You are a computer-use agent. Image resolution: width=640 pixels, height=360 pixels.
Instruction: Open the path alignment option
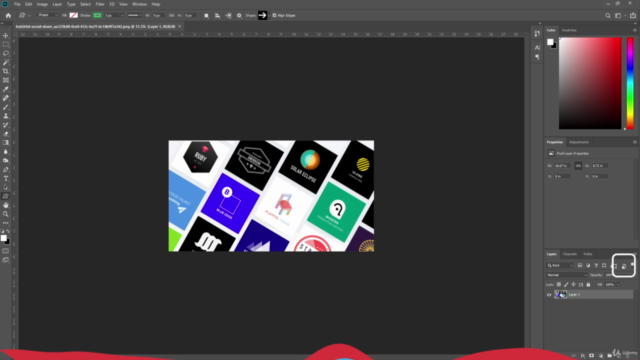pos(218,16)
